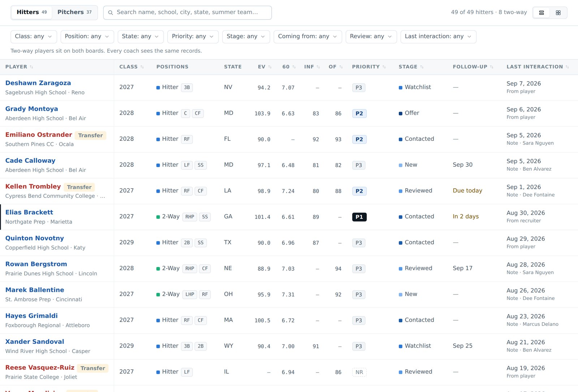Sort by the PLAYER column arrows
The height and width of the screenshot is (392, 578).
(x=31, y=67)
